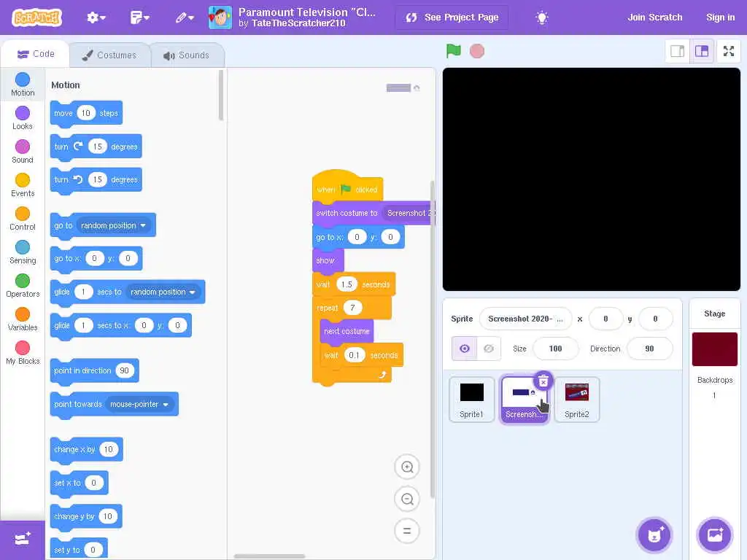Click Sign in link

[720, 17]
